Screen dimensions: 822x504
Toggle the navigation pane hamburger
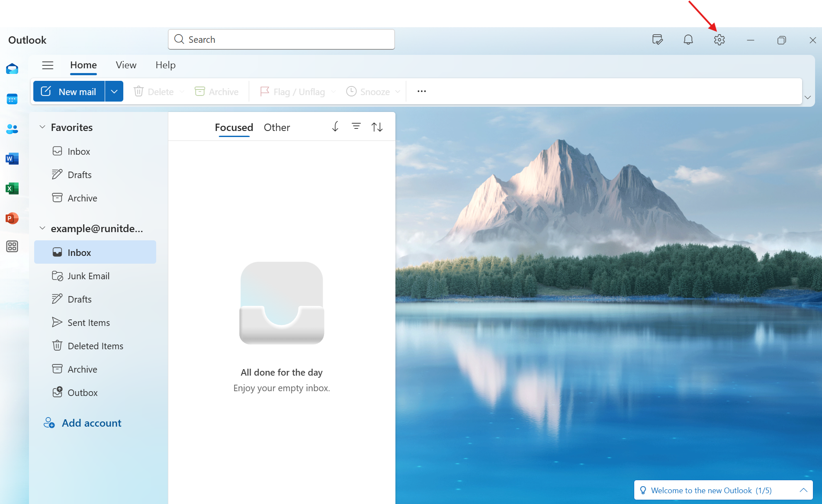48,65
